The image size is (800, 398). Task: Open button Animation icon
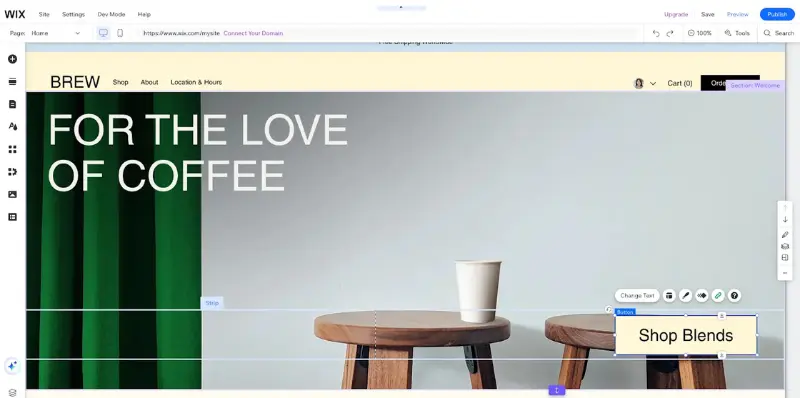point(702,295)
